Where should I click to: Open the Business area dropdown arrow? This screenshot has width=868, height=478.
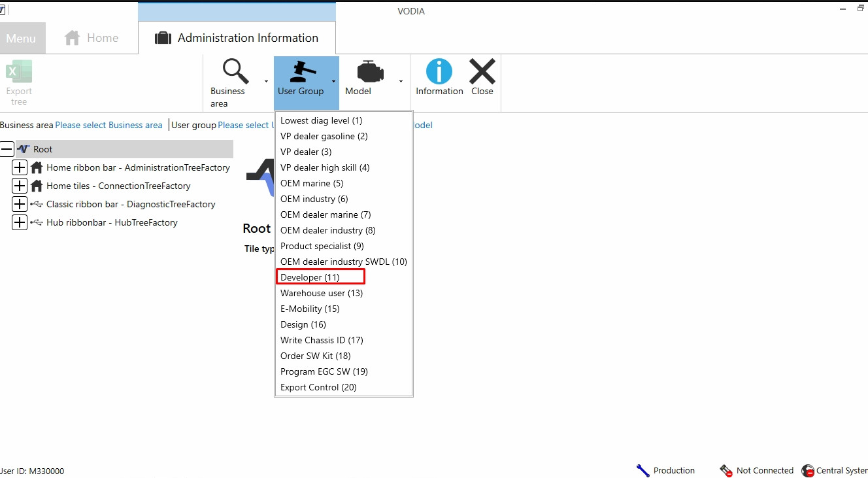[x=266, y=82]
